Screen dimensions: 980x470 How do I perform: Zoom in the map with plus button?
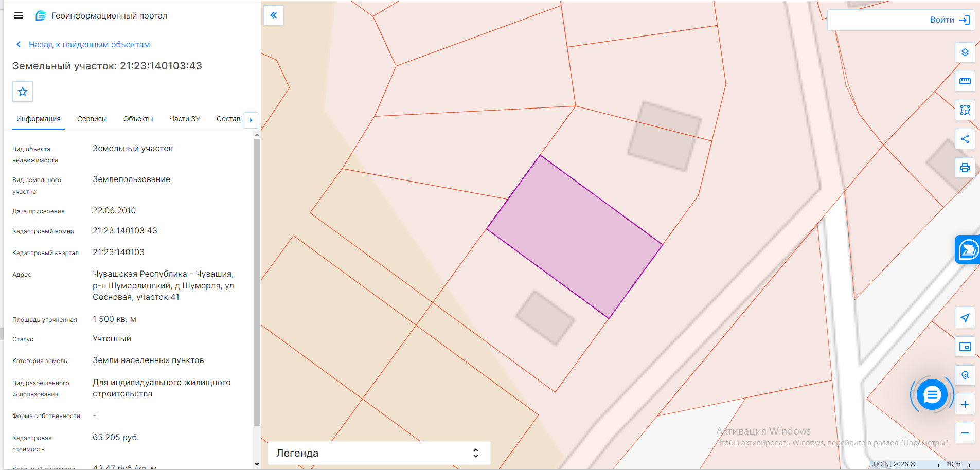965,404
